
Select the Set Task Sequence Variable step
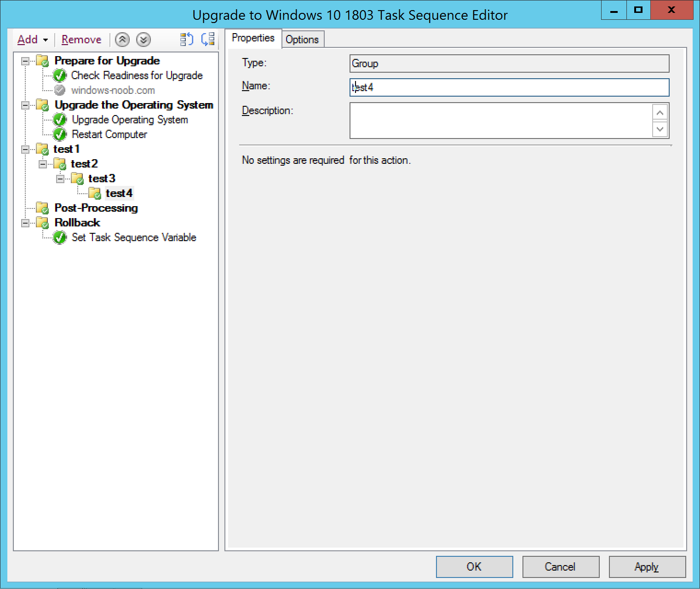pos(134,237)
